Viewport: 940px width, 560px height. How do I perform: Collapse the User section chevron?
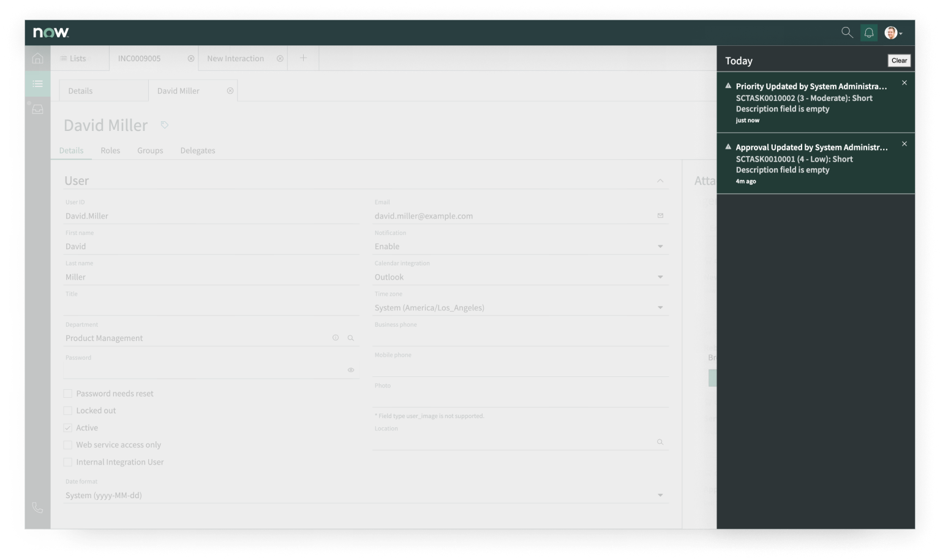[x=660, y=181]
